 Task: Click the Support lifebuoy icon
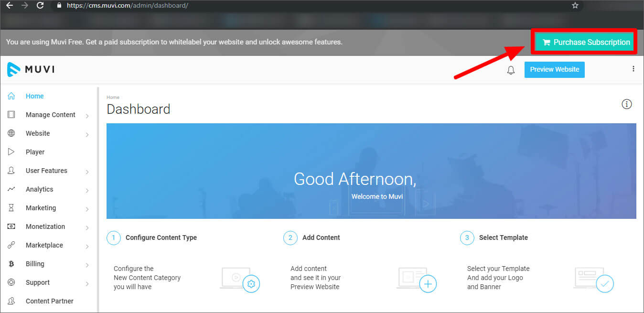[11, 282]
